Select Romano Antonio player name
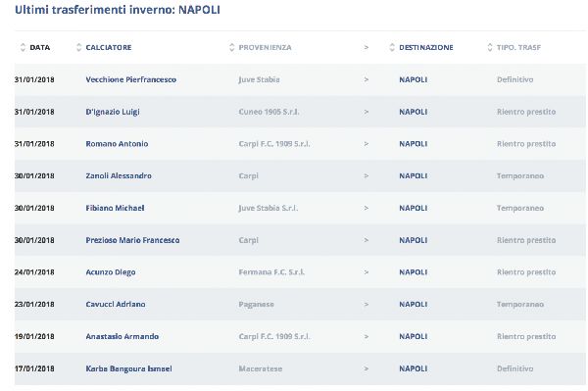 pos(117,144)
